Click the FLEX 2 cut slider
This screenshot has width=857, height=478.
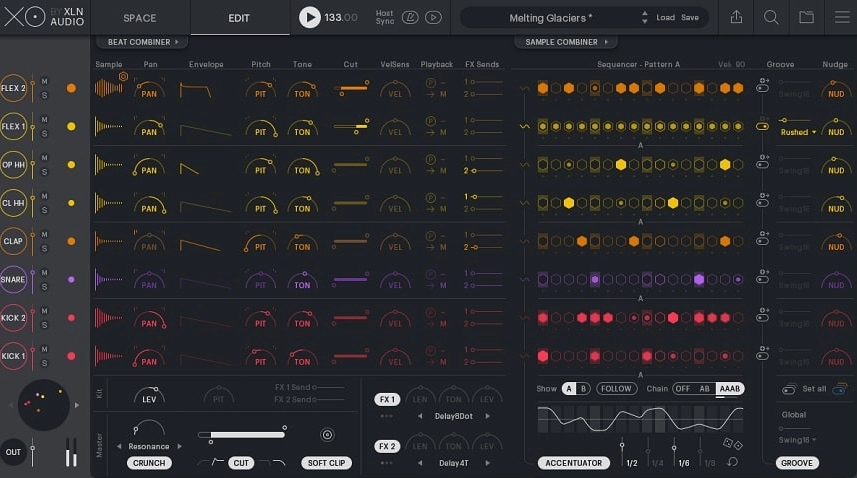pos(351,88)
